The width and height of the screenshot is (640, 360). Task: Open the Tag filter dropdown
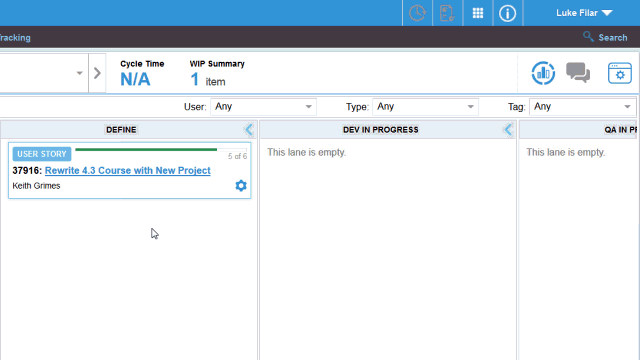click(582, 107)
